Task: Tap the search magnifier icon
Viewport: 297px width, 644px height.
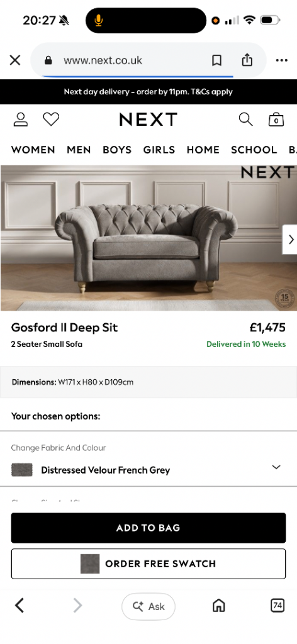Action: pos(245,119)
